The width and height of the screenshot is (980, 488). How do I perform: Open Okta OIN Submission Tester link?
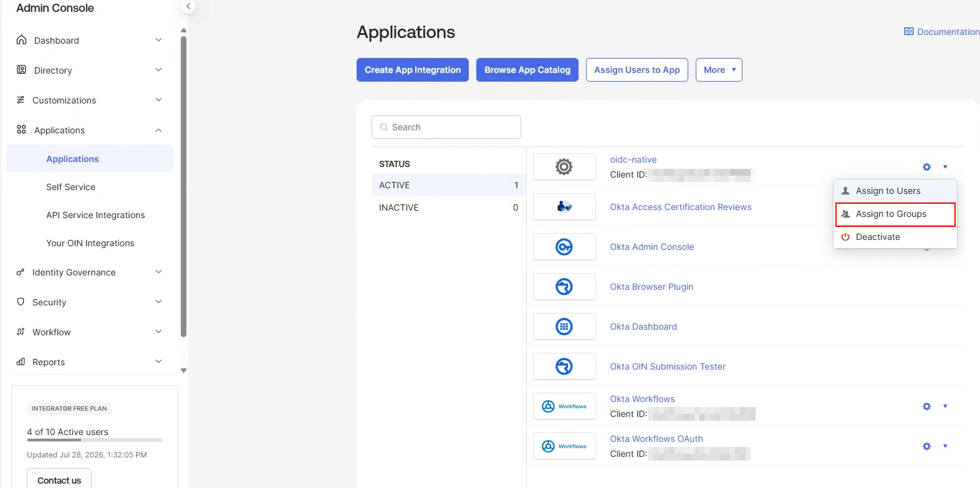(668, 366)
